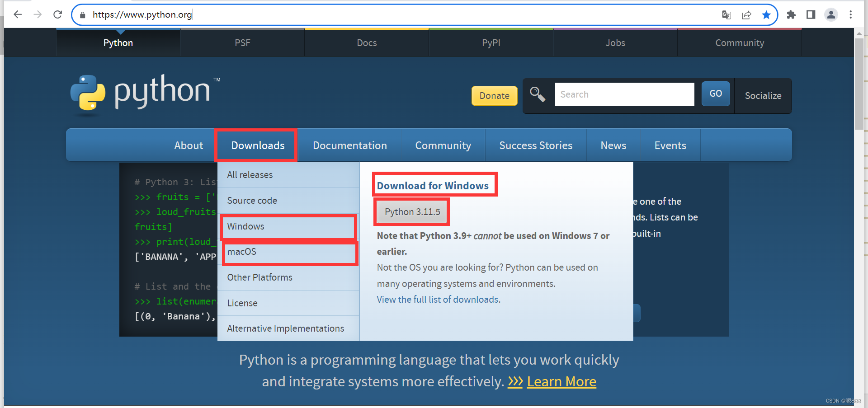Click the Python 3.11.5 download button
This screenshot has height=408, width=868.
click(412, 212)
